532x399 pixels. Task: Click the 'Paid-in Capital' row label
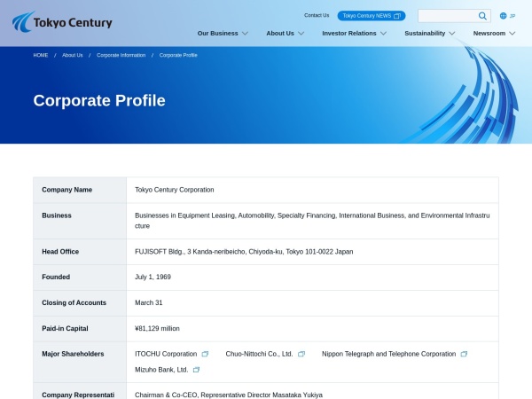(x=65, y=328)
